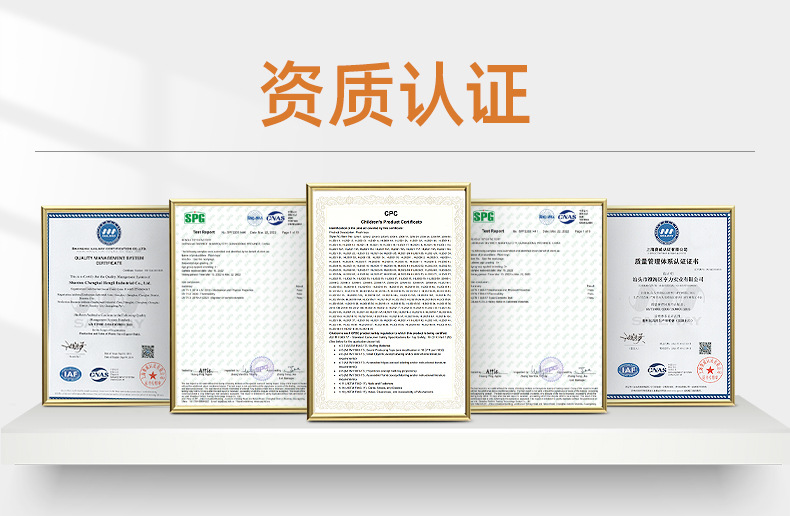The width and height of the screenshot is (790, 516).
Task: Open the center CPC certificate frame
Action: coord(388,302)
